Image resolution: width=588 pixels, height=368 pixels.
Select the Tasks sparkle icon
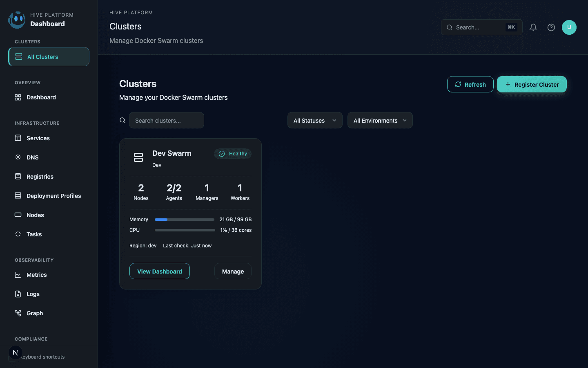point(18,234)
